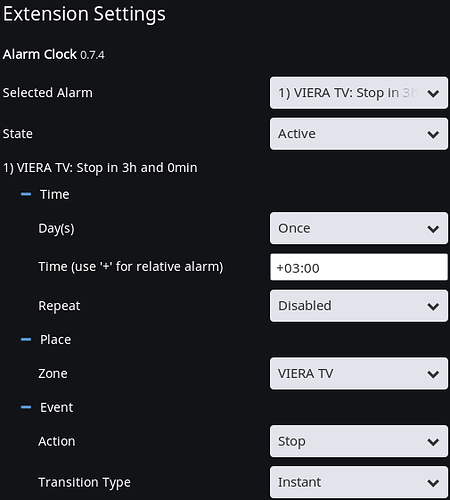The width and height of the screenshot is (450, 500).
Task: Open the Day(s) dropdown showing Once
Action: [x=359, y=228]
